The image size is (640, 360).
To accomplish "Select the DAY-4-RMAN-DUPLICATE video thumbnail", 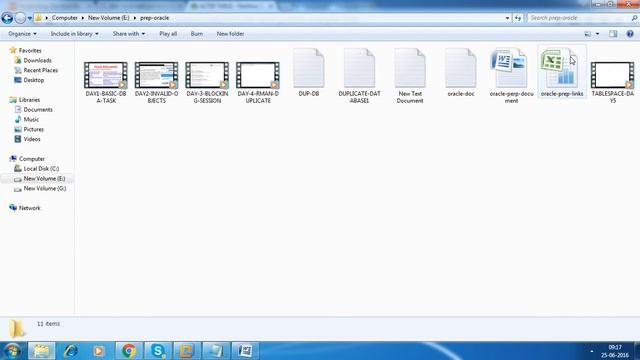I will (258, 75).
